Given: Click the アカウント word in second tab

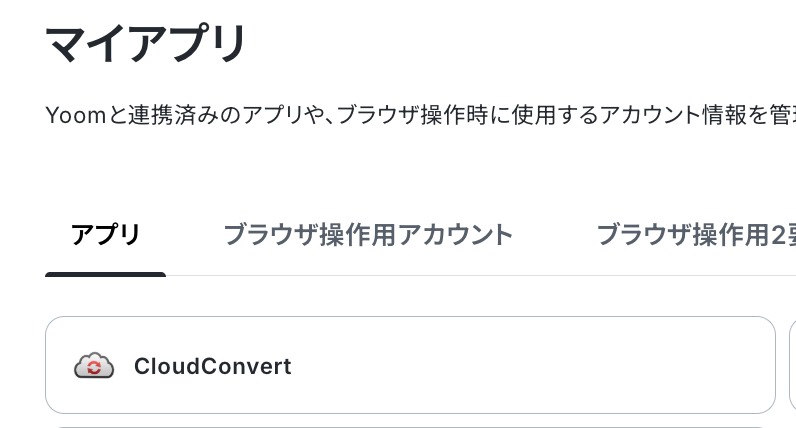Looking at the screenshot, I should 455,235.
